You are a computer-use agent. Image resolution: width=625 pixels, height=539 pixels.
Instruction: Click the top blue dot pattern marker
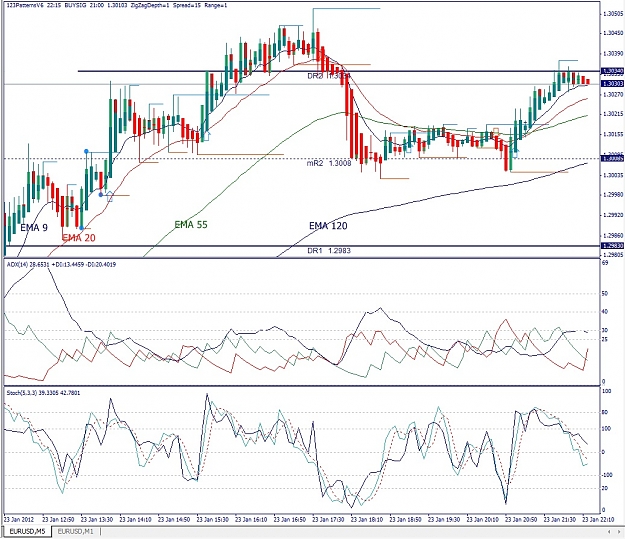click(86, 151)
